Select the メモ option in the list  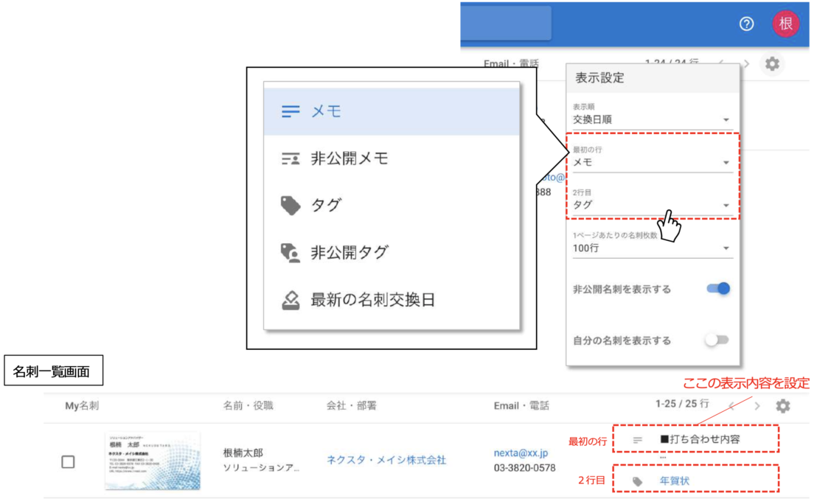[392, 111]
